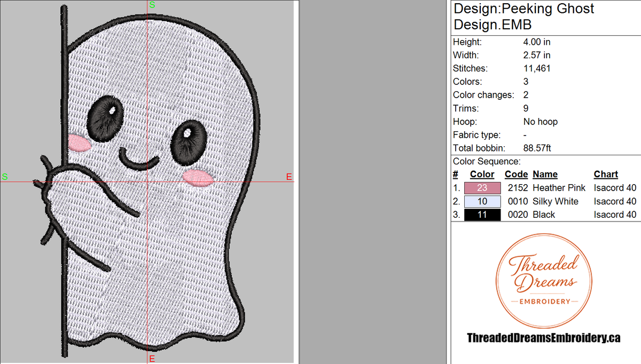
Task: Click the 'Color Sequence:' label
Action: tap(487, 161)
